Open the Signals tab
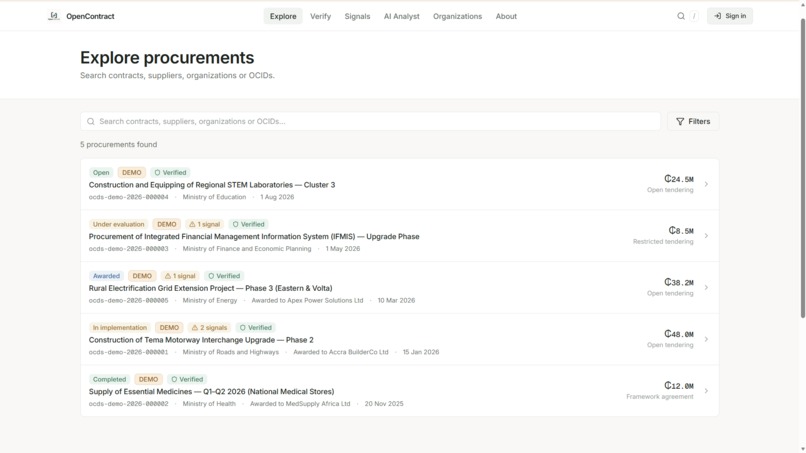This screenshot has height=453, width=806. [357, 16]
